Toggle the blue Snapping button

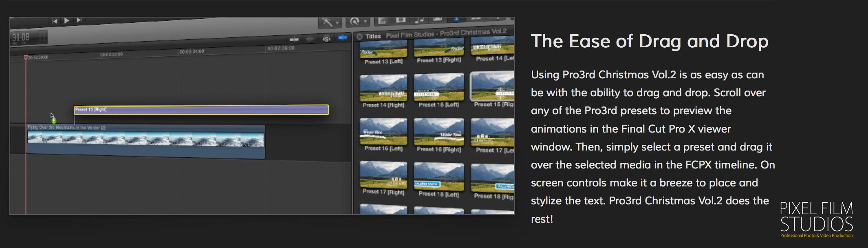(x=343, y=38)
